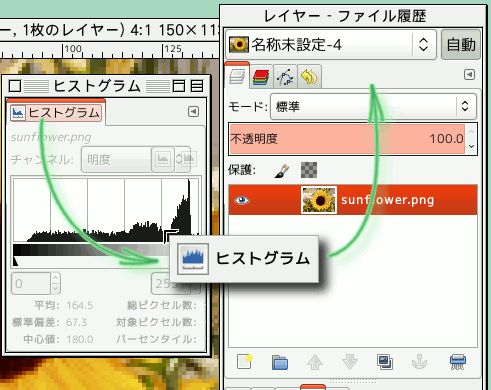Screen dimensions: 491x390
Task: Lower the layer with down arrow
Action: coord(350,362)
